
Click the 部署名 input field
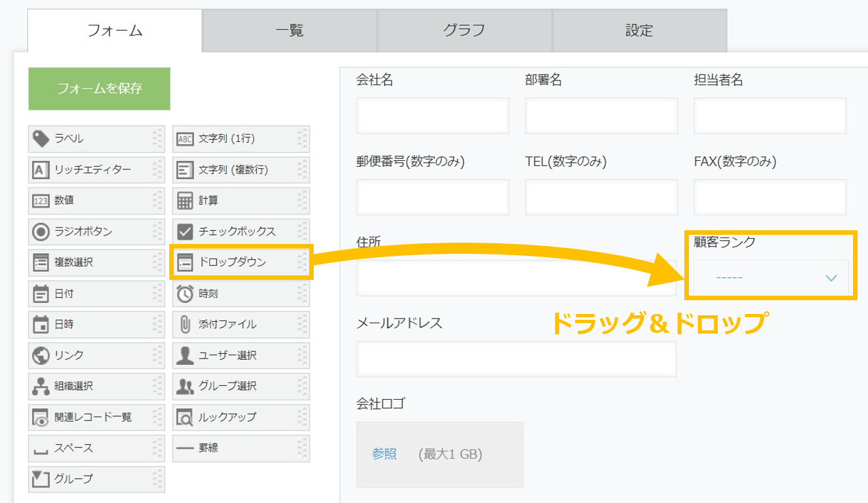coord(601,116)
